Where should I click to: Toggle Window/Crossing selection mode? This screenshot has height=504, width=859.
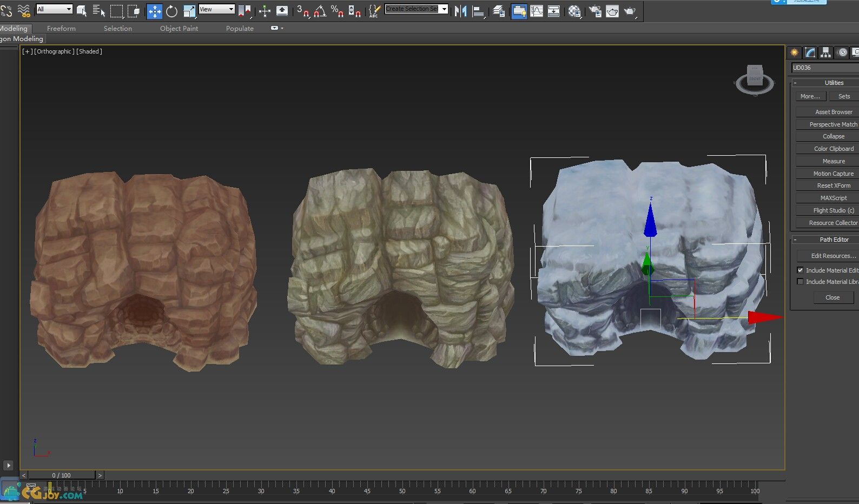tap(134, 11)
